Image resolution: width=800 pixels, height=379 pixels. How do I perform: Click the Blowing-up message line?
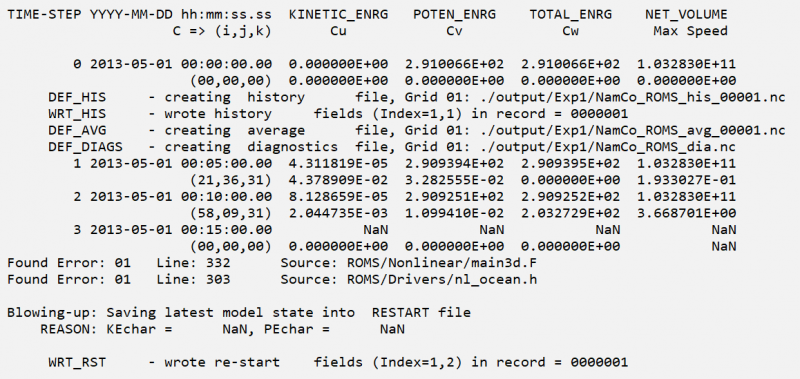239,312
